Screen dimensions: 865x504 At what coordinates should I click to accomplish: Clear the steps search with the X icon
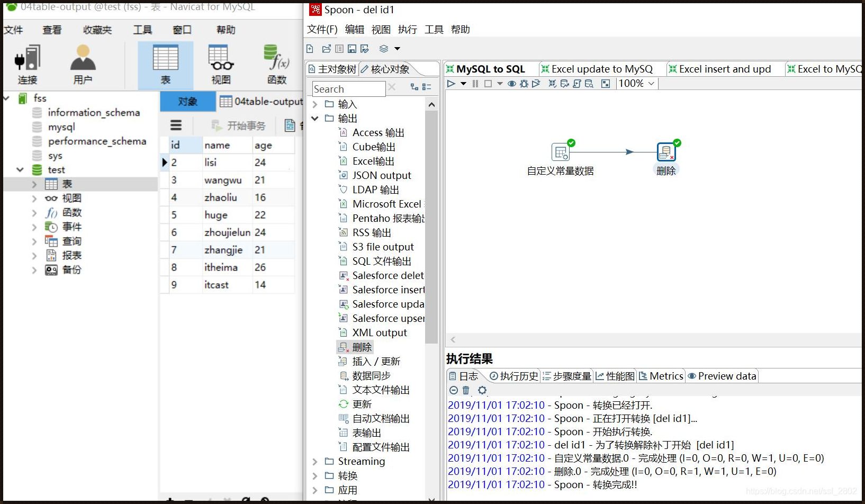(392, 87)
